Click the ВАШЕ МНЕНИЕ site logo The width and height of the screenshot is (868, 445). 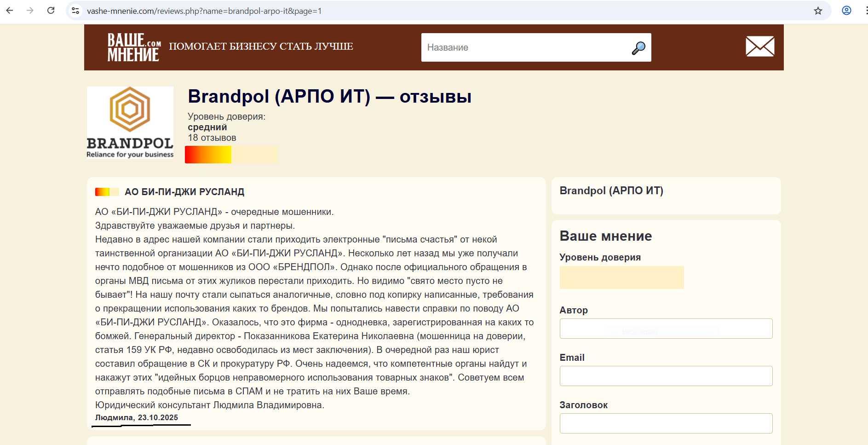[133, 47]
